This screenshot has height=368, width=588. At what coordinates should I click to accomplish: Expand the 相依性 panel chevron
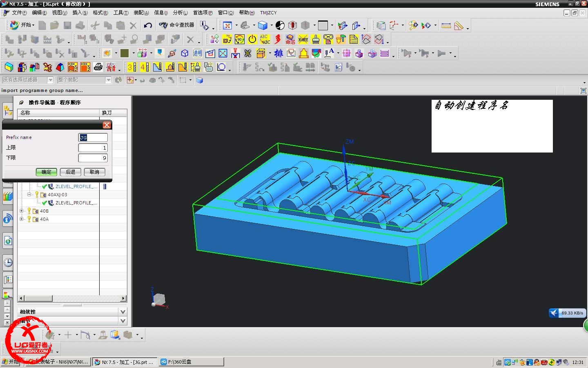click(x=122, y=312)
